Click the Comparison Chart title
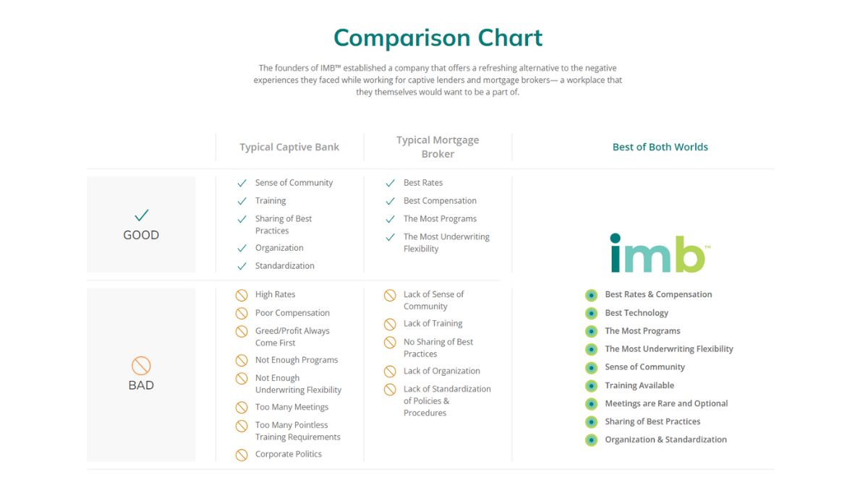Image resolution: width=868 pixels, height=488 pixels. tap(438, 38)
